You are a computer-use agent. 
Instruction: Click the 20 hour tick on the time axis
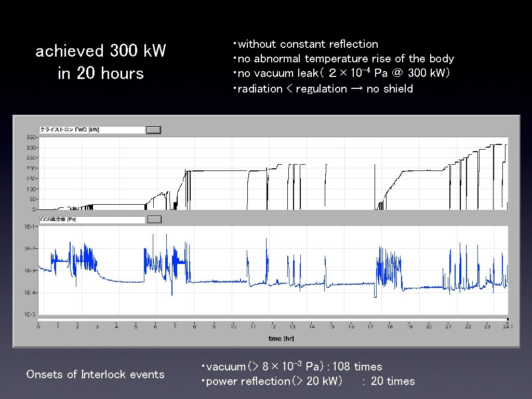tap(429, 326)
